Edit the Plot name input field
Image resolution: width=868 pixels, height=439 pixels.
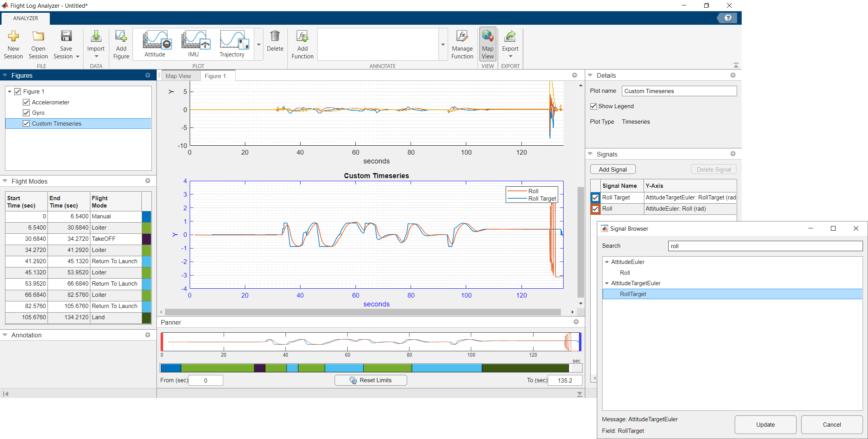tap(679, 91)
